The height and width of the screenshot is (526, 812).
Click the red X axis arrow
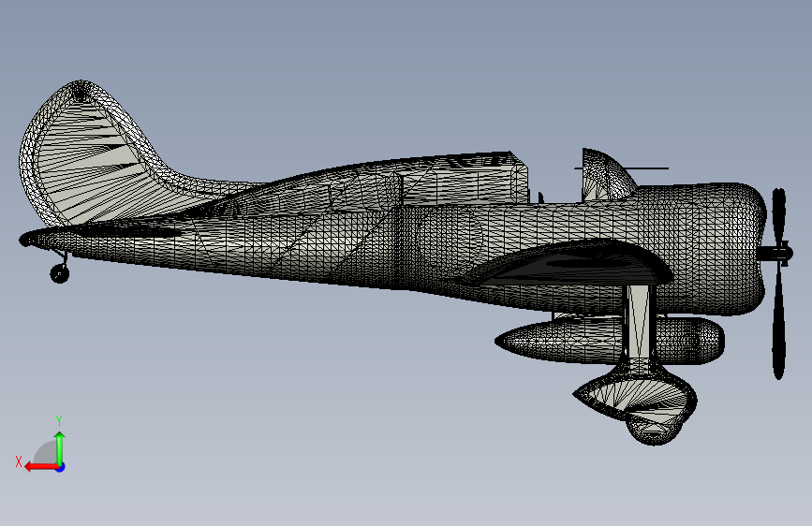(41, 467)
